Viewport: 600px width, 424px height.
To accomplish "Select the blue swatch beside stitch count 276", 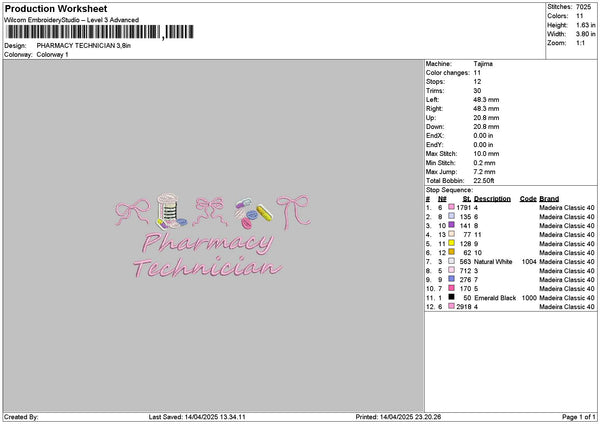I will 452,279.
